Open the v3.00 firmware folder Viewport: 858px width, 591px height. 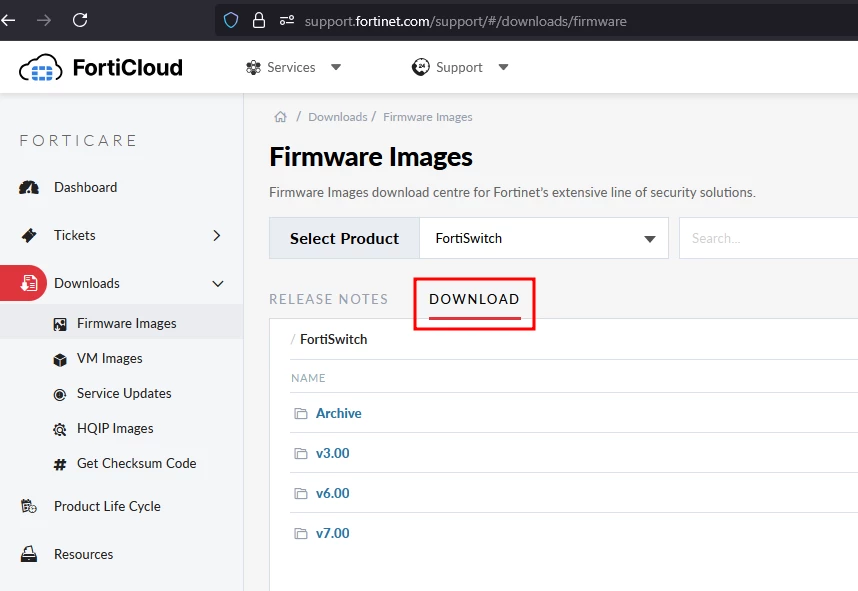pos(333,453)
